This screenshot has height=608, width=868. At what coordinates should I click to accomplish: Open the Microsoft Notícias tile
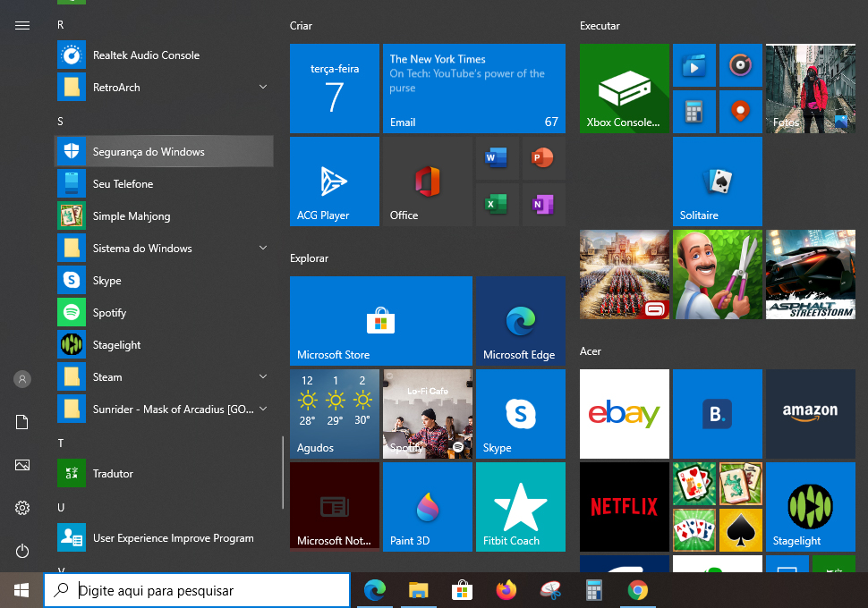335,507
